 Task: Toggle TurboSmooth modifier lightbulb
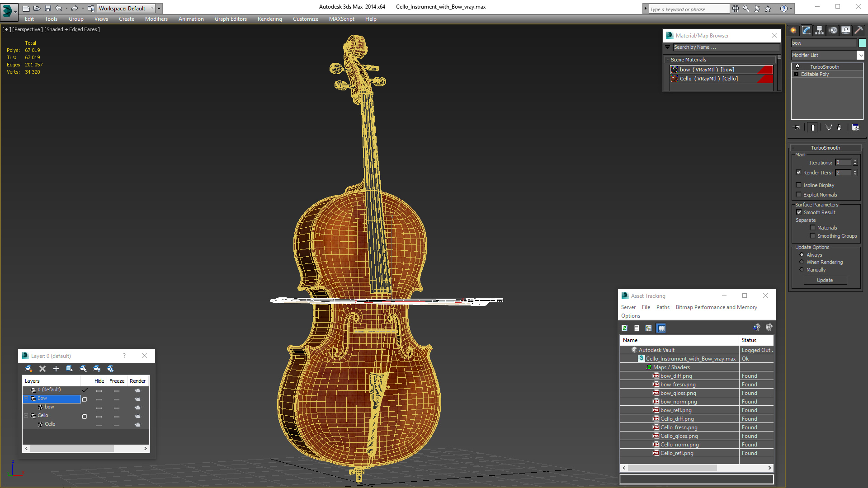pos(797,67)
